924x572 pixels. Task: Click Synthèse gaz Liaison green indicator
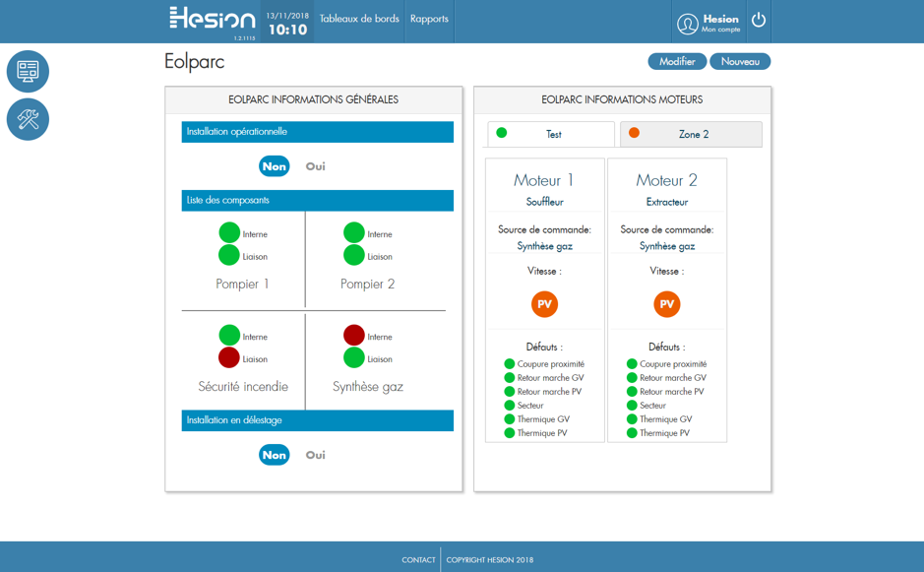pos(353,357)
